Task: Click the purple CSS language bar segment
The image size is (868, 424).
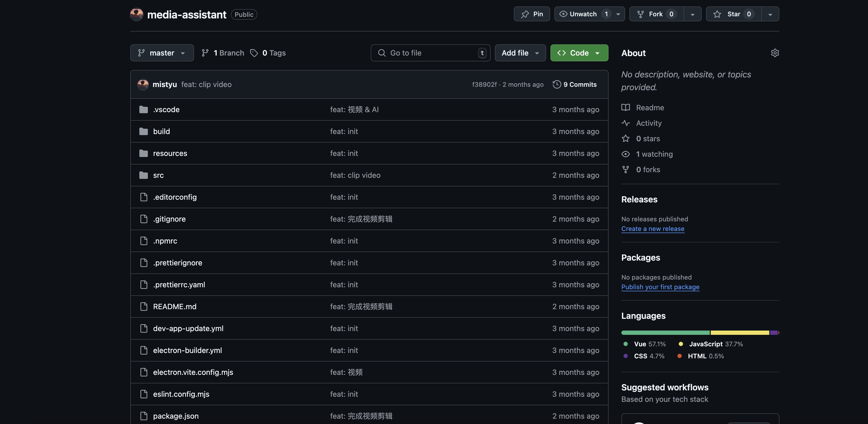Action: click(774, 333)
